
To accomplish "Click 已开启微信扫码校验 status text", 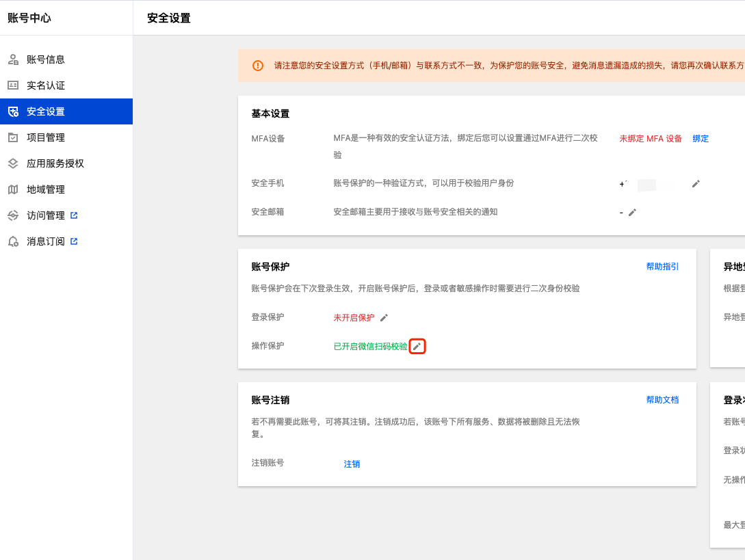I will coord(371,346).
